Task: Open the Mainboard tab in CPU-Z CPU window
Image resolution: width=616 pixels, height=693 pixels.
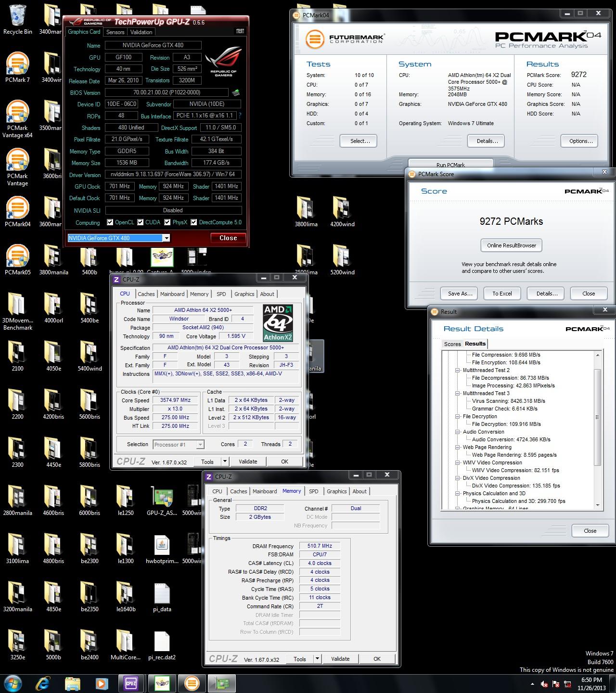Action: (x=172, y=294)
